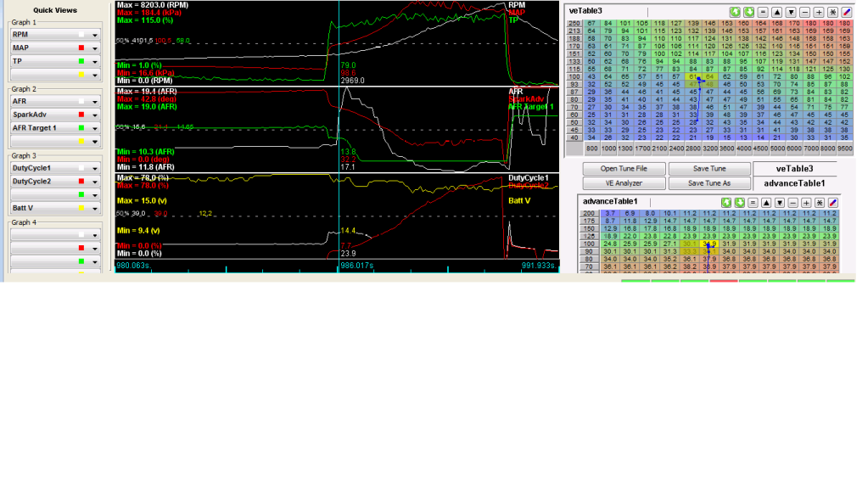Click plus icon in veTable3 toolbar
Image resolution: width=868 pixels, height=488 pixels.
[x=818, y=12]
